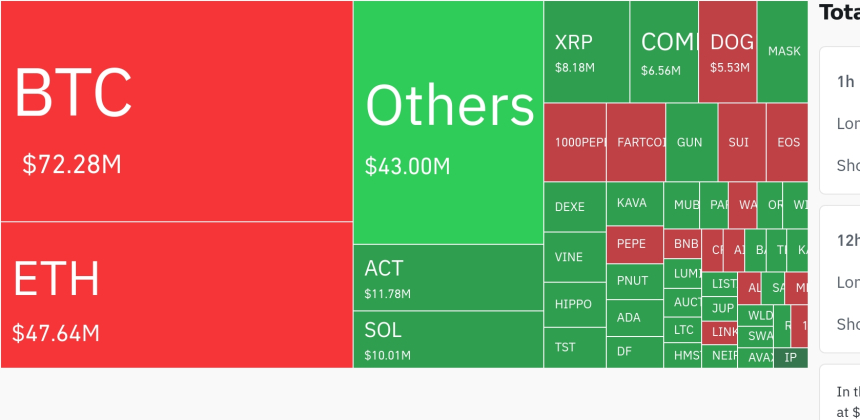Click the red SUI tile
The image size is (860, 420).
click(741, 142)
